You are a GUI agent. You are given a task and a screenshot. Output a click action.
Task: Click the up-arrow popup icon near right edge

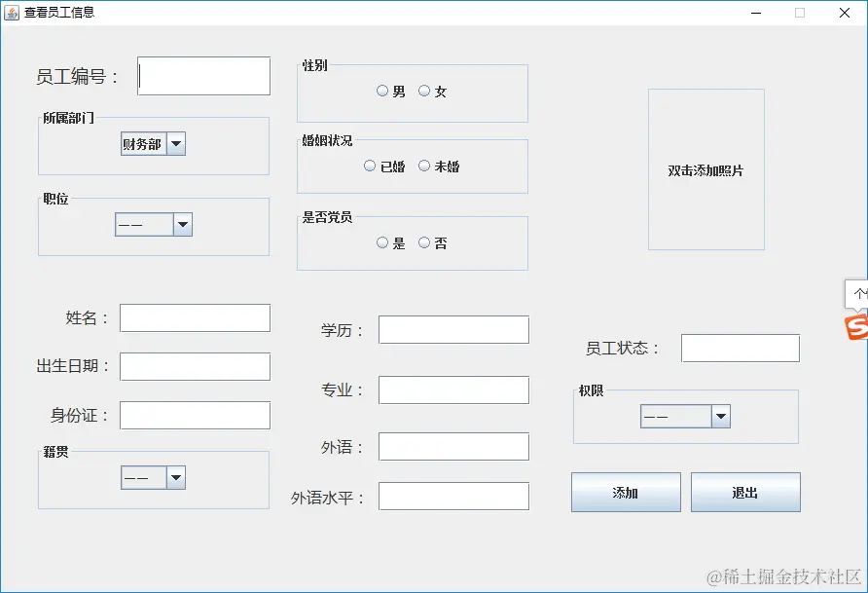coord(858,292)
